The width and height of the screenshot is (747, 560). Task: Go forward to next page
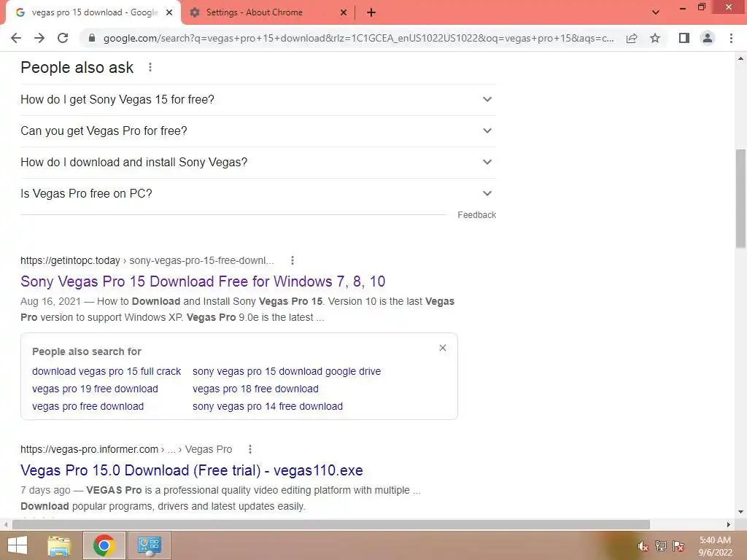(39, 38)
